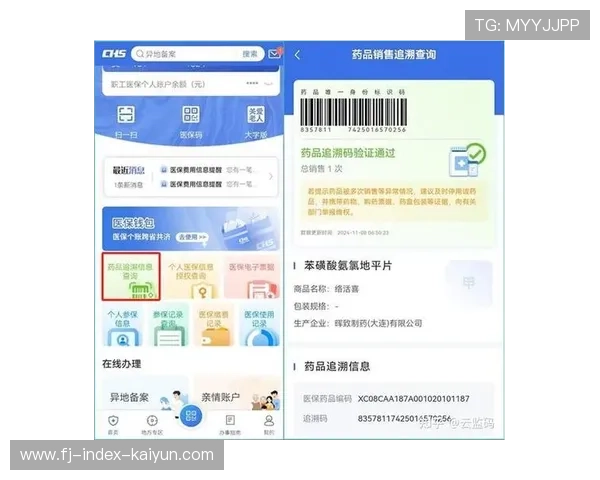Switch to 大字版 elderly mode icon
Image resolution: width=600 pixels, height=480 pixels.
coord(256,114)
